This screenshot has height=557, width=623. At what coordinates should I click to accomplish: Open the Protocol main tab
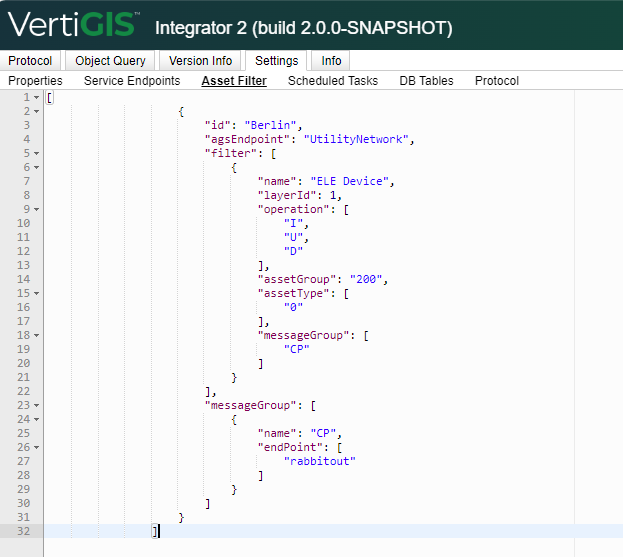[30, 61]
